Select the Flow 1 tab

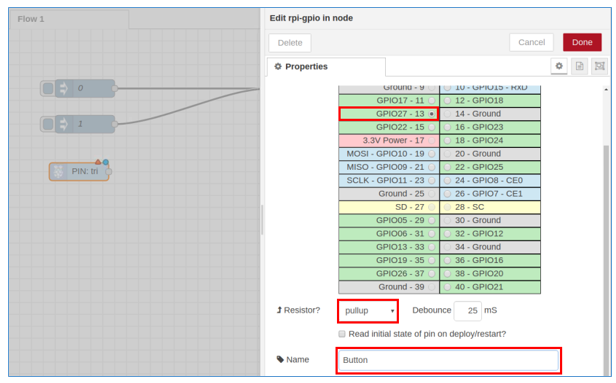69,19
